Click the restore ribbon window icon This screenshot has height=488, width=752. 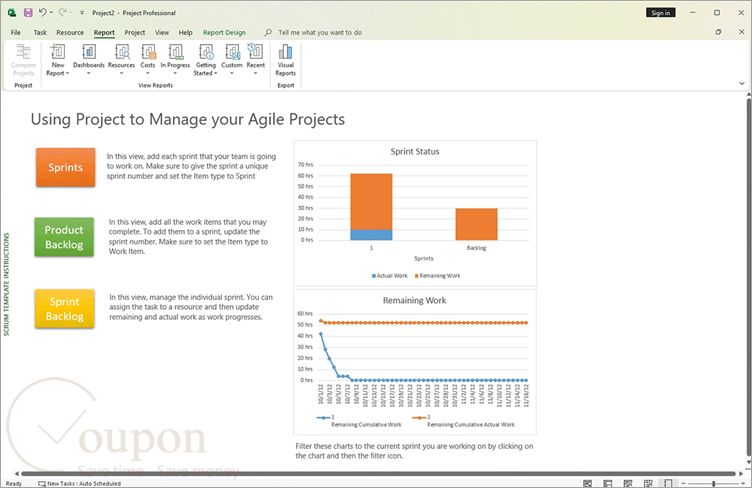click(718, 32)
